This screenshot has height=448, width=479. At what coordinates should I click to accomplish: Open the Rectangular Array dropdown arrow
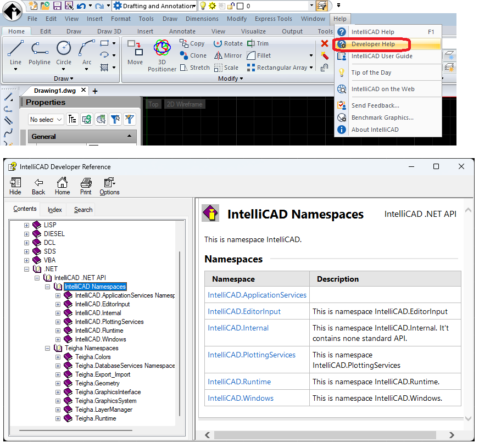click(311, 68)
